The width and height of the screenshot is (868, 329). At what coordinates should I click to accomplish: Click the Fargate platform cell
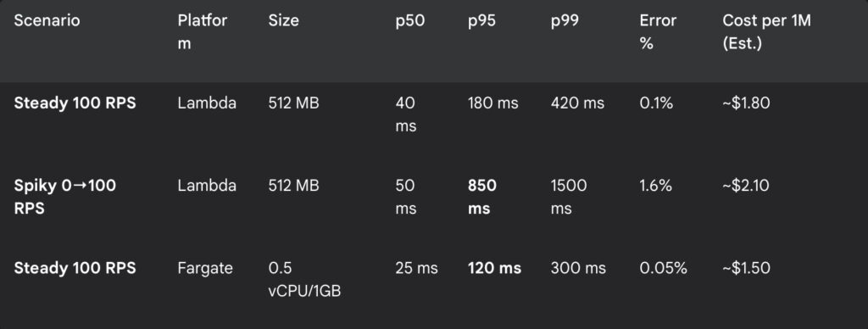coord(205,269)
